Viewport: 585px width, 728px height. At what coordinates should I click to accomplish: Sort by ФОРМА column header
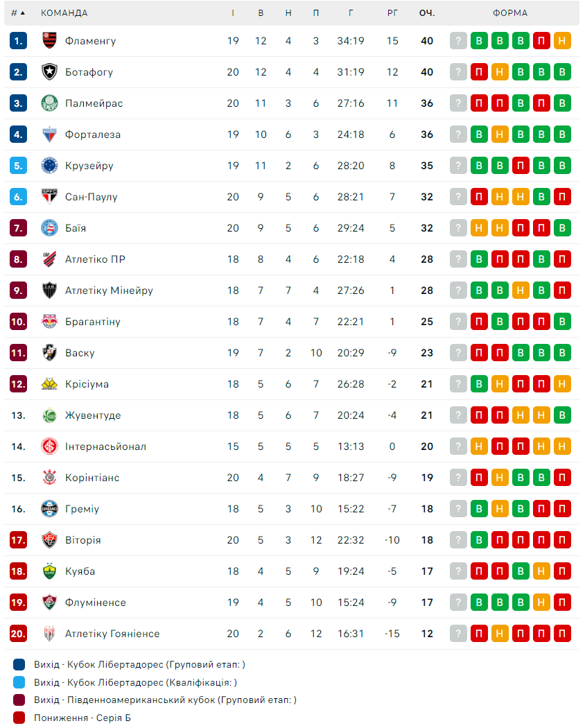(510, 13)
